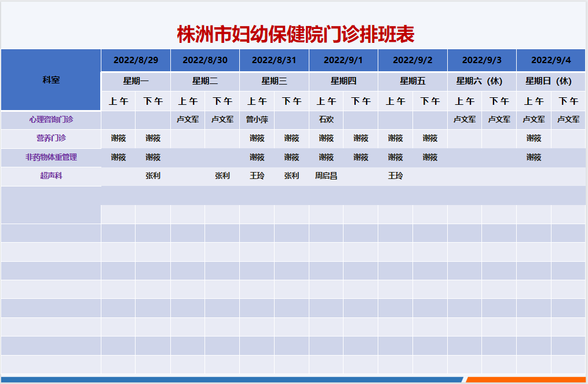Image resolution: width=588 pixels, height=384 pixels.
Task: Select 谢筱 in 非药物体重管理 row, 星期日 上午
Action: pos(534,158)
